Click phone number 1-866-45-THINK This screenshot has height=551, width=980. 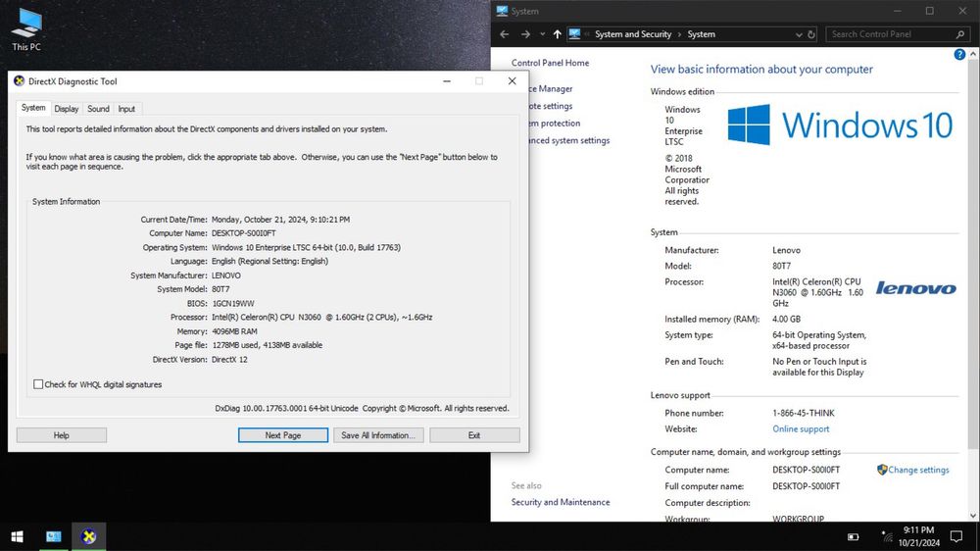click(x=804, y=414)
